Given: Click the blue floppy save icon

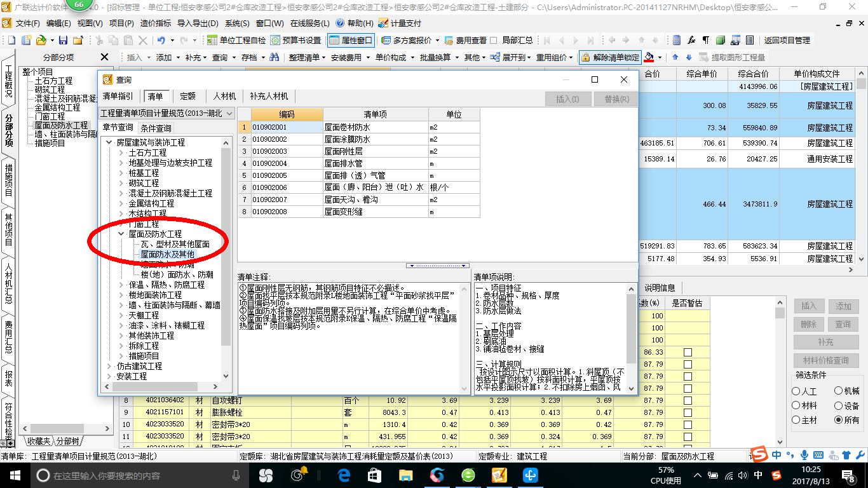Looking at the screenshot, I should 63,40.
